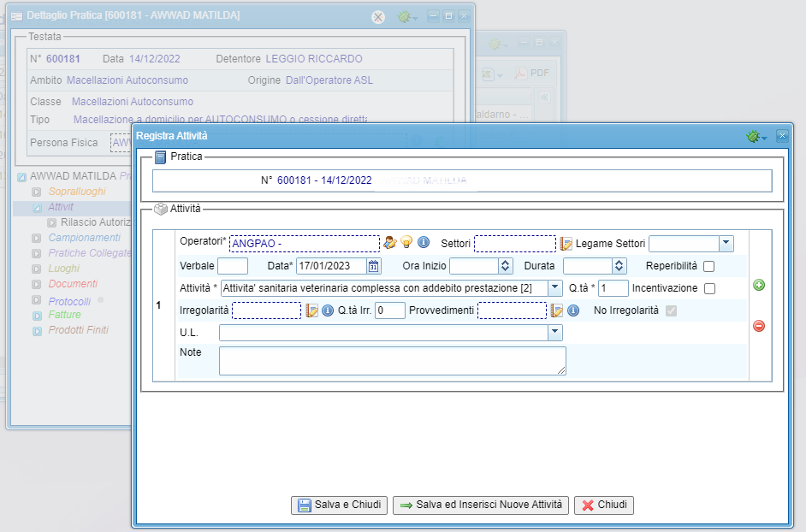Click Pratica section book icon
The height and width of the screenshot is (532, 806).
coord(160,157)
